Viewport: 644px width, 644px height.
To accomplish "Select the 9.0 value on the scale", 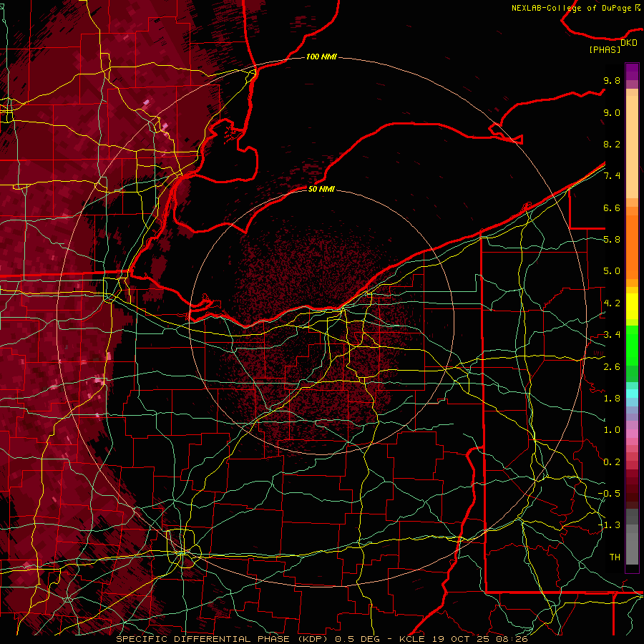I will click(612, 112).
